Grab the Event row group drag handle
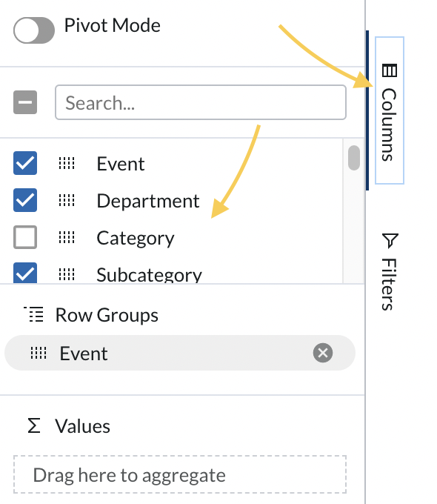 click(x=39, y=353)
